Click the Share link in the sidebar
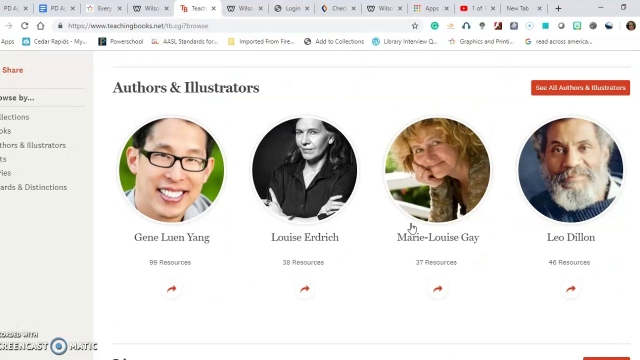Screen dimensions: 640x360 point(12,70)
